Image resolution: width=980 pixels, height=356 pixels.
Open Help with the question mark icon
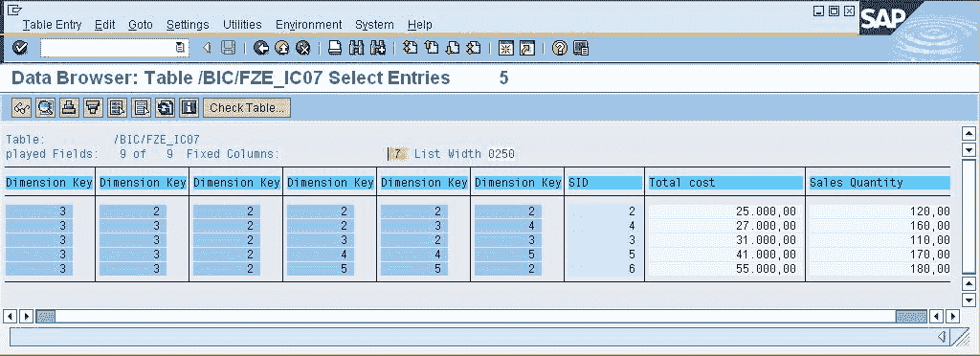click(x=559, y=48)
